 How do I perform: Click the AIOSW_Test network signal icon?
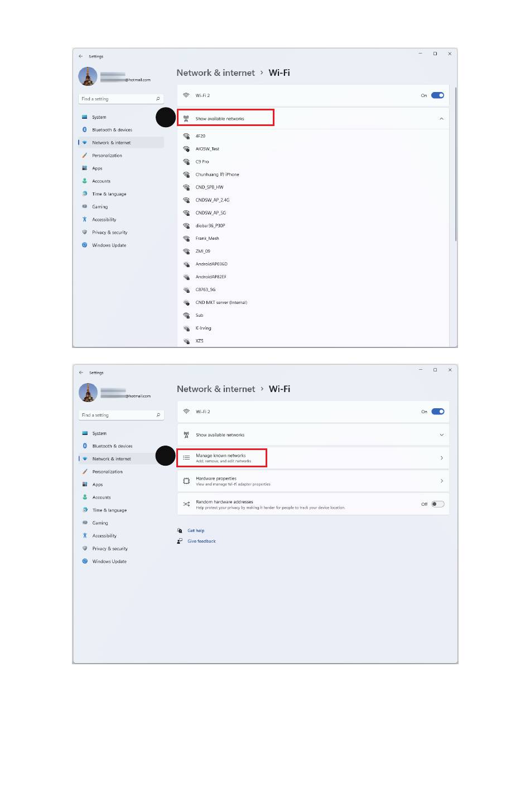tap(186, 149)
